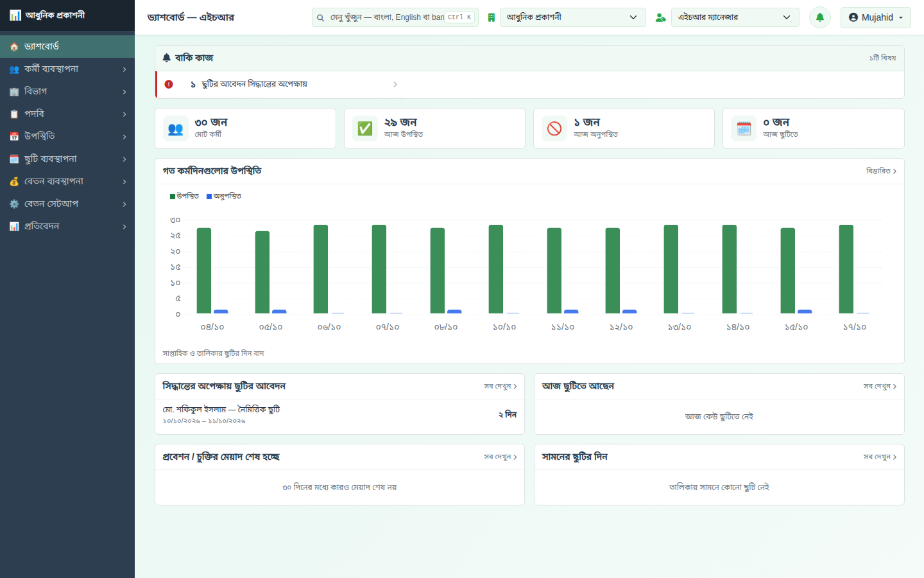Screen dimensions: 924x578
Task: Focus the menu search input field
Action: pos(395,17)
